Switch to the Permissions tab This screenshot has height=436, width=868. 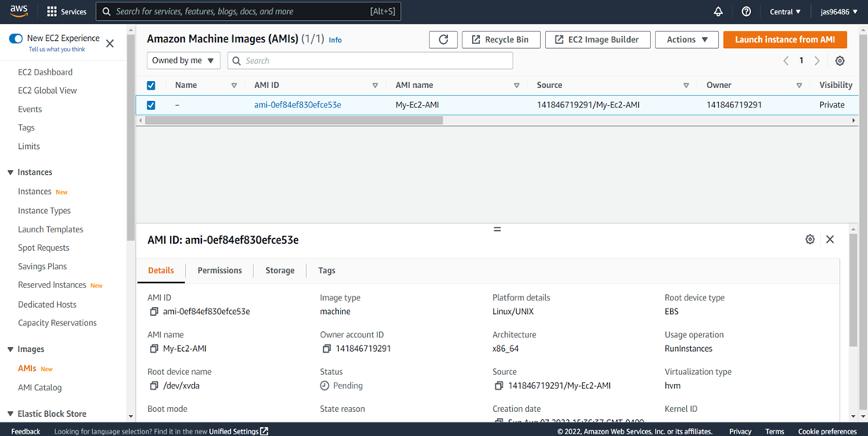coord(220,271)
